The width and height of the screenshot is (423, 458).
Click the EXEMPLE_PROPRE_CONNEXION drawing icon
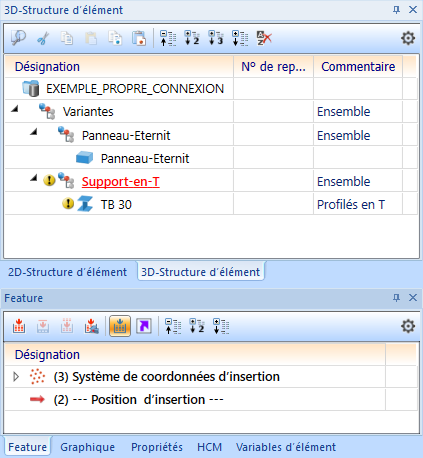(x=31, y=88)
